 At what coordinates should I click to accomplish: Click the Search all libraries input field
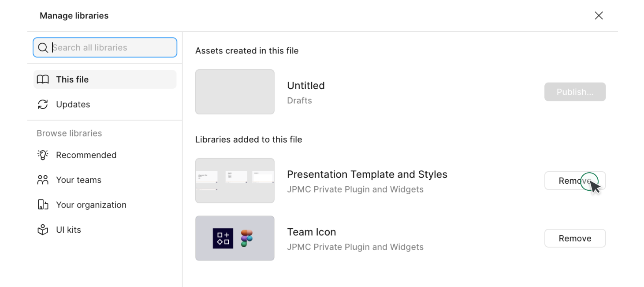pos(104,47)
